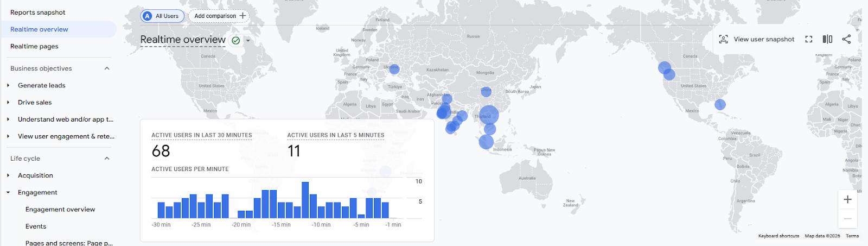Image resolution: width=868 pixels, height=246 pixels.
Task: Open Pages and screens report
Action: click(x=69, y=243)
